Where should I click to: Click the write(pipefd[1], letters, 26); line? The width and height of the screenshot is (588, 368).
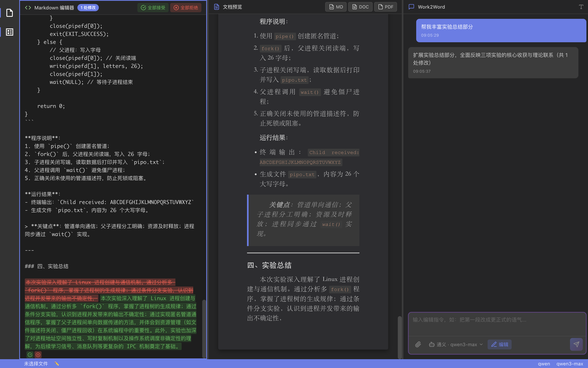(x=96, y=66)
